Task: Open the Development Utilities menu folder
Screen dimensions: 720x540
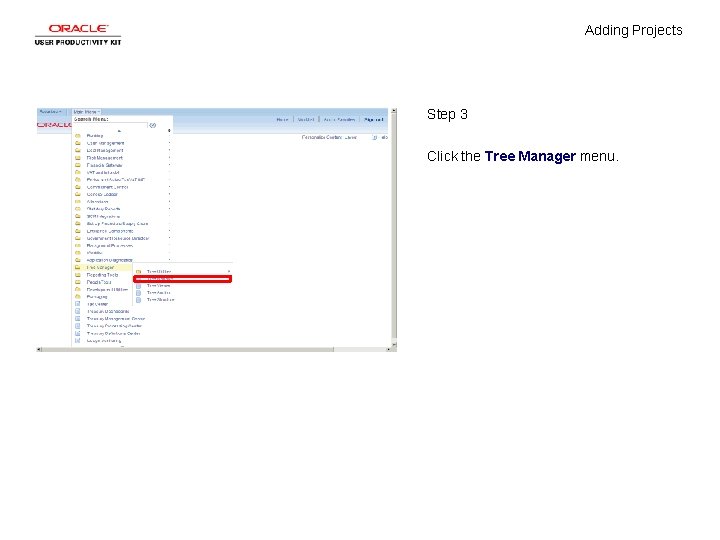Action: pos(107,289)
